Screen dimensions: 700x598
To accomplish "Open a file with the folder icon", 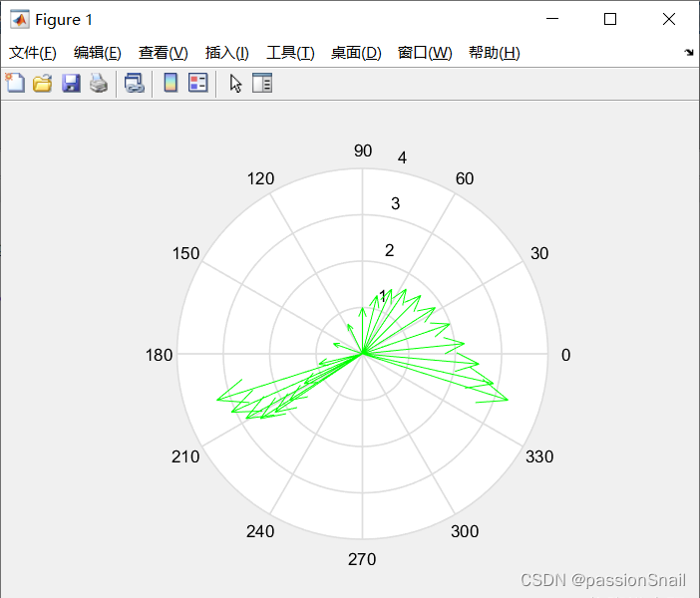I will (43, 84).
